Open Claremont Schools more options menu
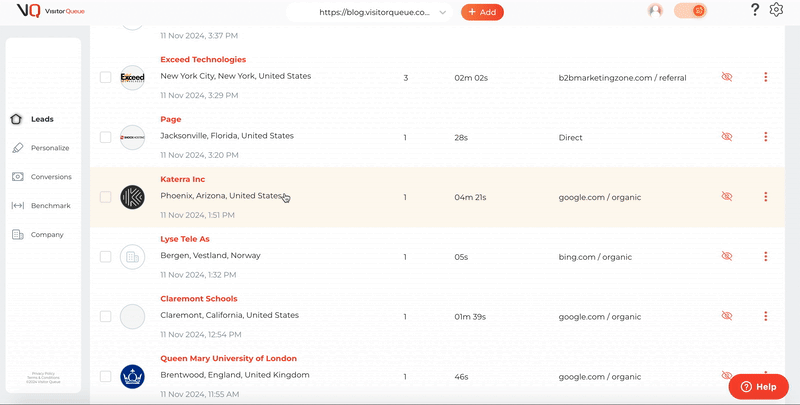 click(765, 316)
